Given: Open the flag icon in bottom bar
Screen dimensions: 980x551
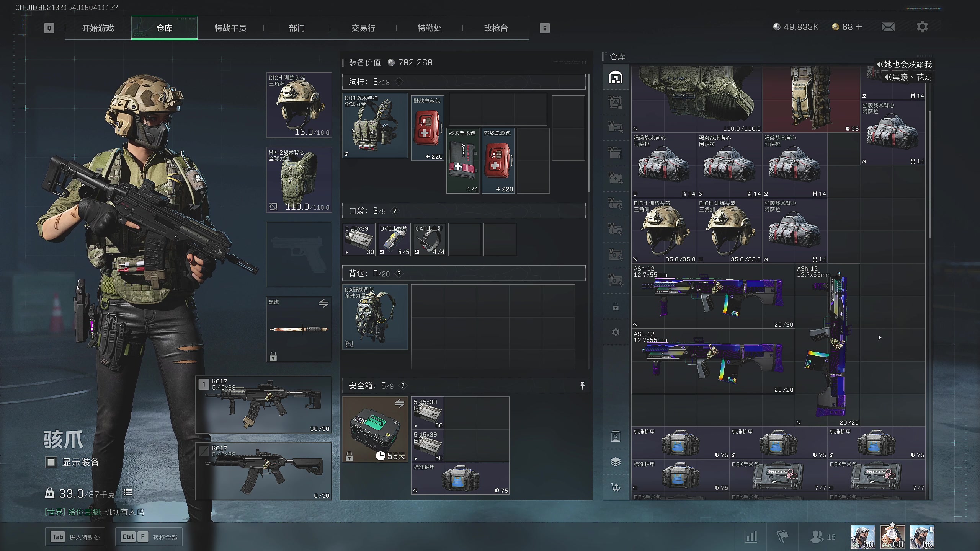Looking at the screenshot, I should (782, 537).
